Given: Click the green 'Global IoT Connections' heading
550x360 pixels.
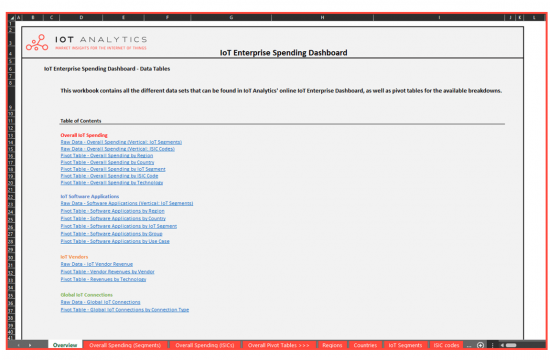Looking at the screenshot, I should (86, 295).
